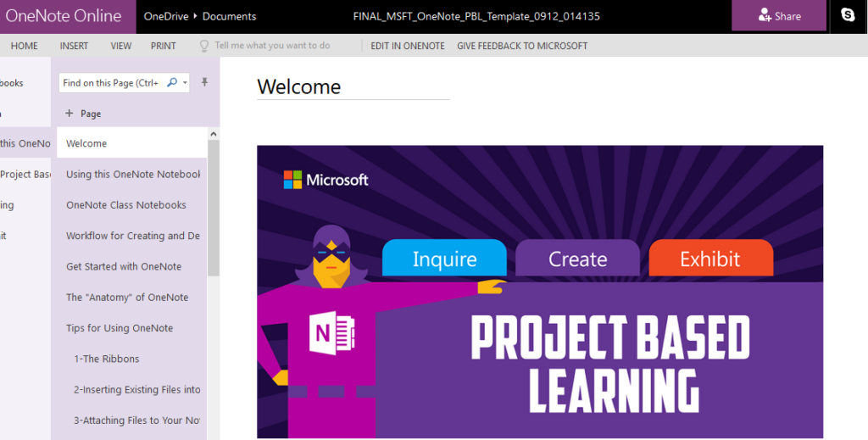Click the Microsoft logo in banner
868x440 pixels.
tap(326, 180)
